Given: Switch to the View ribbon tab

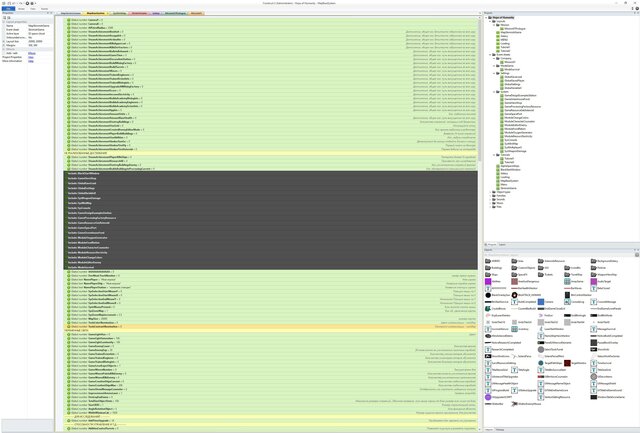Looking at the screenshot, I should [33, 9].
